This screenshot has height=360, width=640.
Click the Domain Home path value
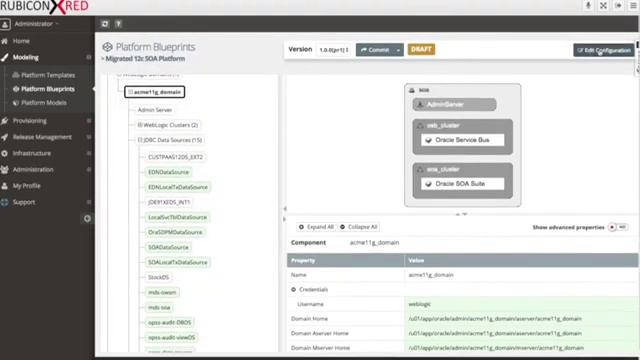(x=495, y=319)
